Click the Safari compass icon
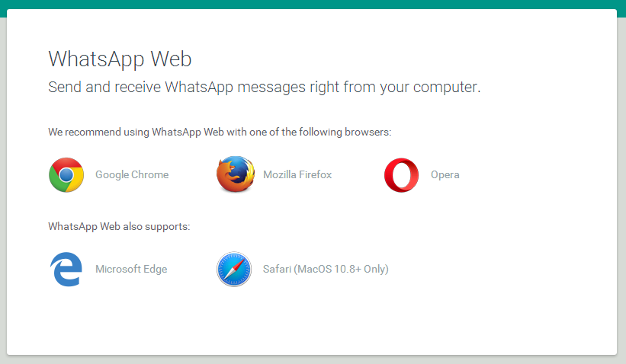Screen dimensions: 626x364 [234, 269]
